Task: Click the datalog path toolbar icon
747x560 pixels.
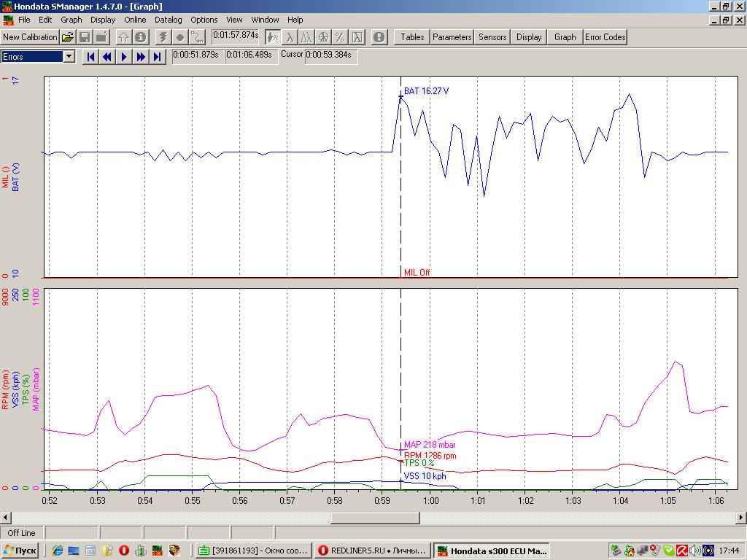Action: [196, 37]
